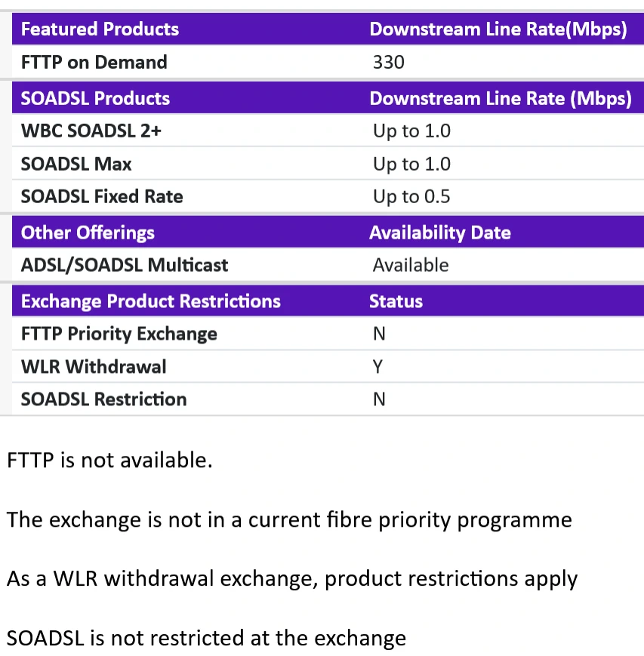This screenshot has width=644, height=656.
Task: Select the WLR Withdrawal row label
Action: click(94, 366)
